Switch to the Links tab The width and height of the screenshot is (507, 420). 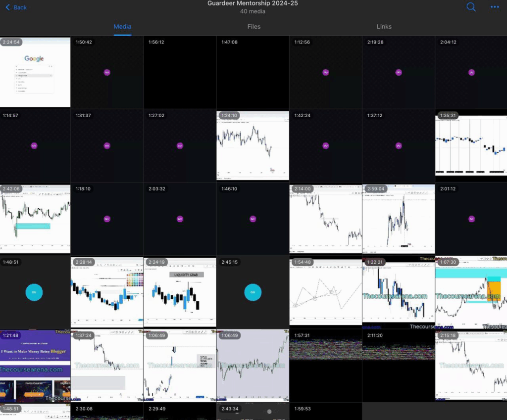point(384,27)
